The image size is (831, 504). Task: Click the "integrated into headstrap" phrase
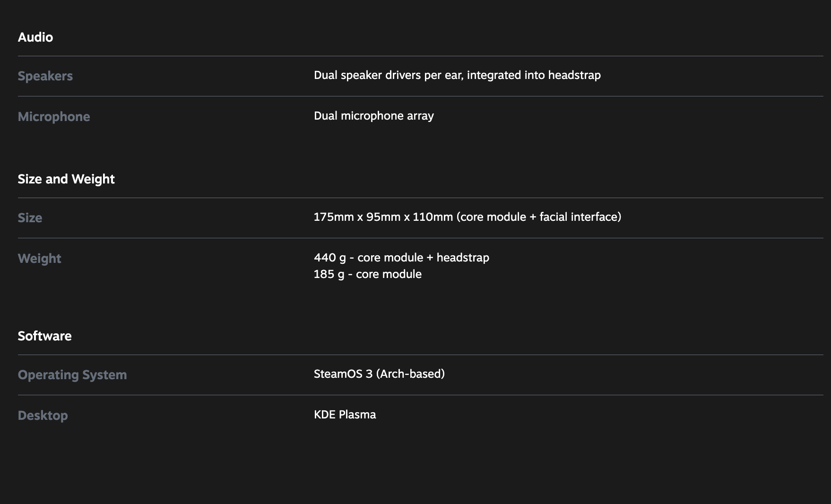534,75
